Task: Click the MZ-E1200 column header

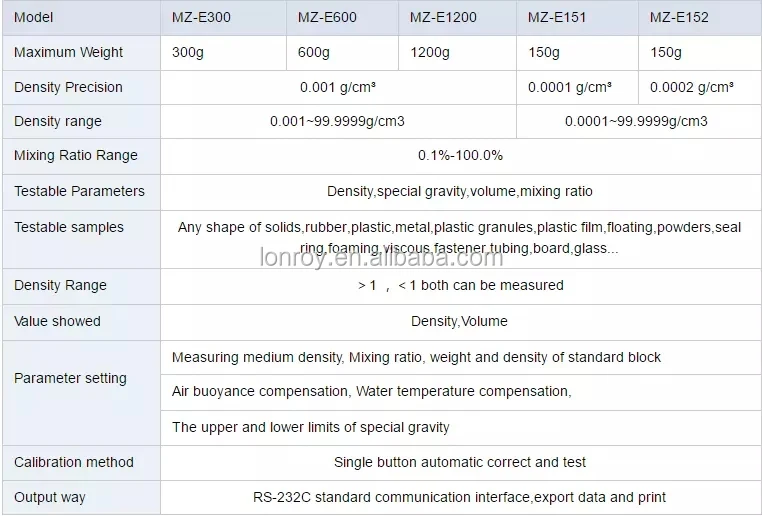Action: coord(443,17)
